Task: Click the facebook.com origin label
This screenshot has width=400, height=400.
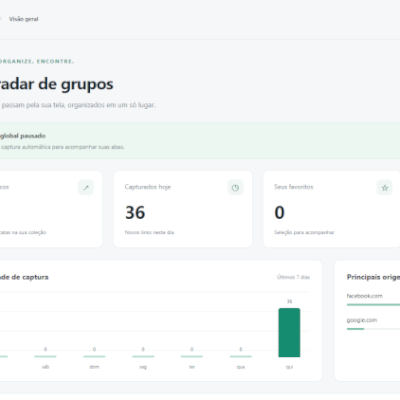Action: [364, 296]
